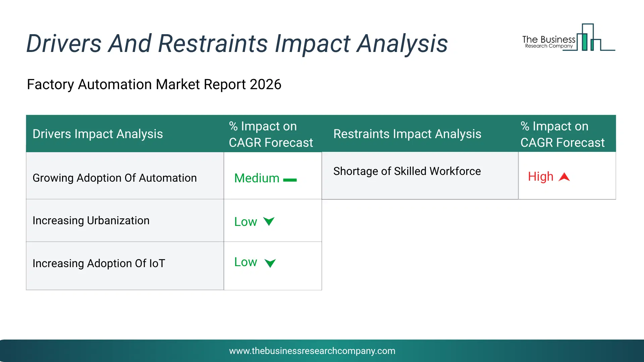The width and height of the screenshot is (644, 362).
Task: Click the Drivers Impact Analysis header
Action: [98, 134]
